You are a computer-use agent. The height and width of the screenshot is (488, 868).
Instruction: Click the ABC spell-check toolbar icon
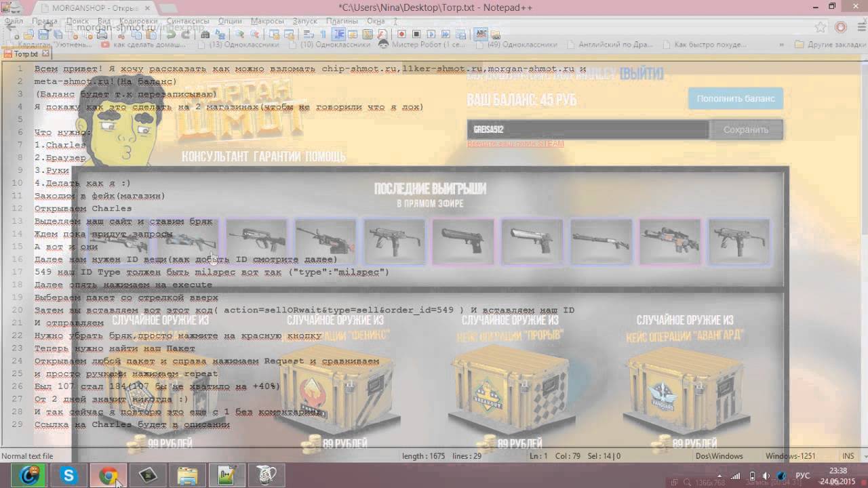coord(481,34)
